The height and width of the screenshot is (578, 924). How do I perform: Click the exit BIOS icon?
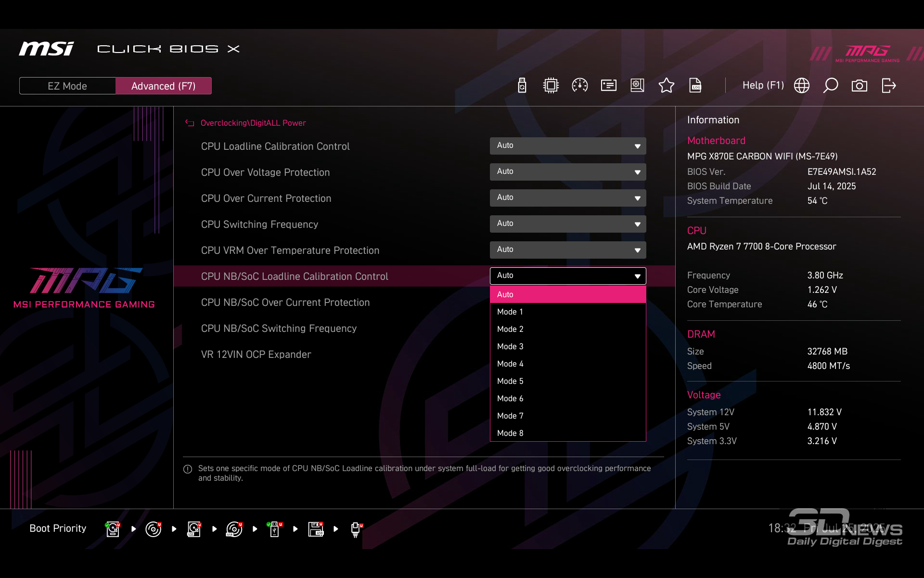click(888, 86)
